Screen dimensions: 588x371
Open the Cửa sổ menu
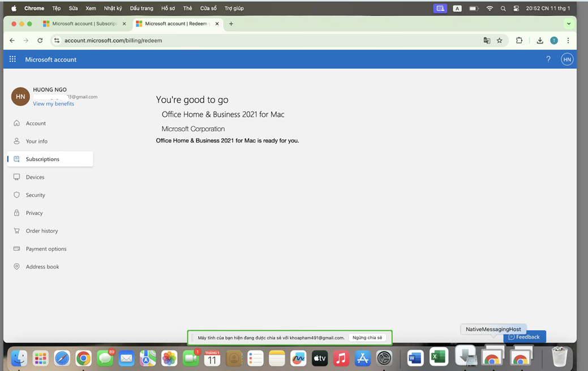(x=208, y=8)
